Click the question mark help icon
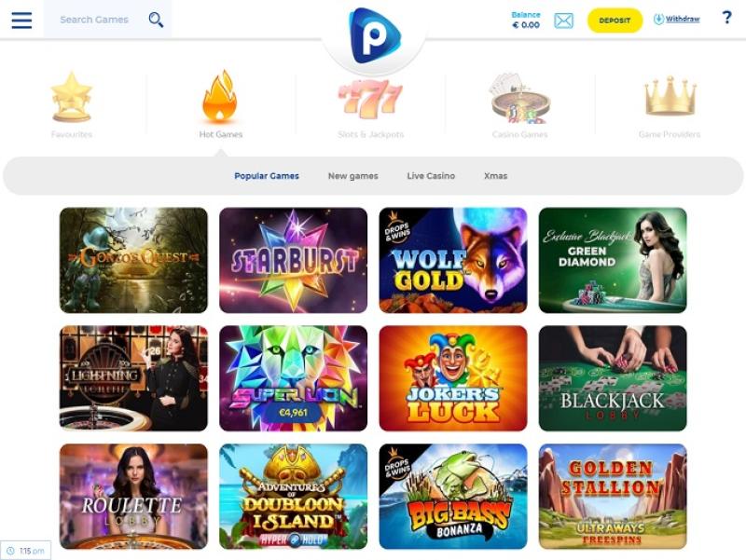Screen dimensions: 746x560 pyautogui.click(x=726, y=18)
